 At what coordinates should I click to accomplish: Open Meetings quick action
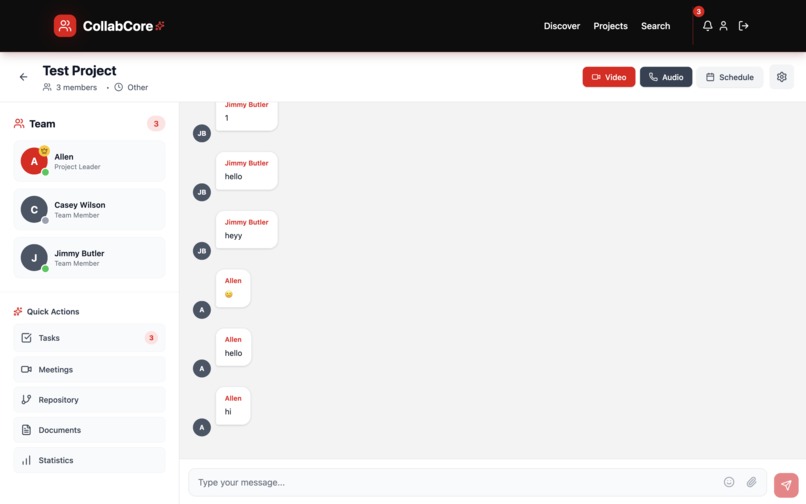(89, 369)
